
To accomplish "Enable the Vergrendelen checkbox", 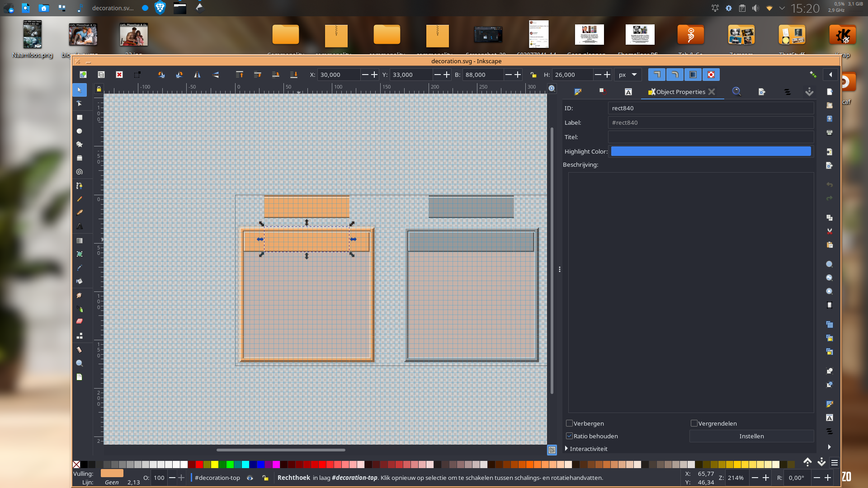I will 694,423.
